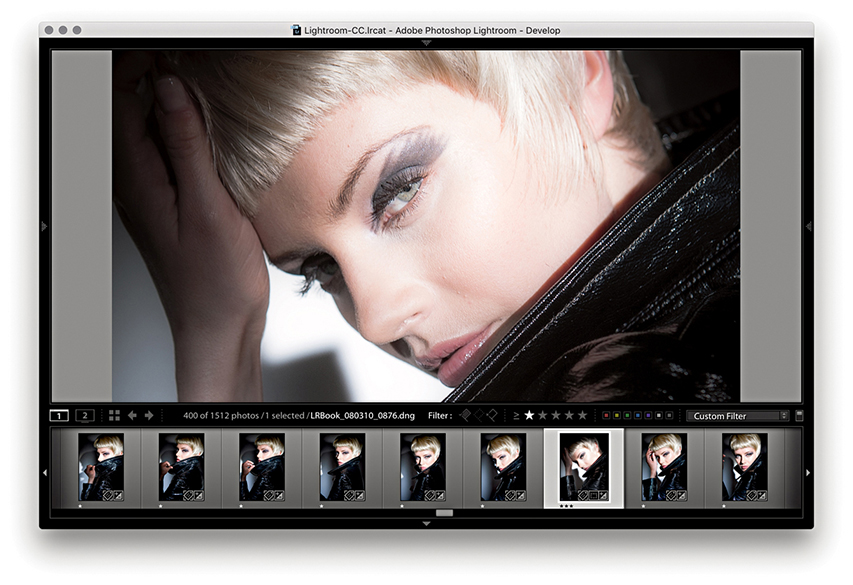This screenshot has height=585, width=853.
Task: Select first Filmstrip thumbnail
Action: (x=101, y=467)
